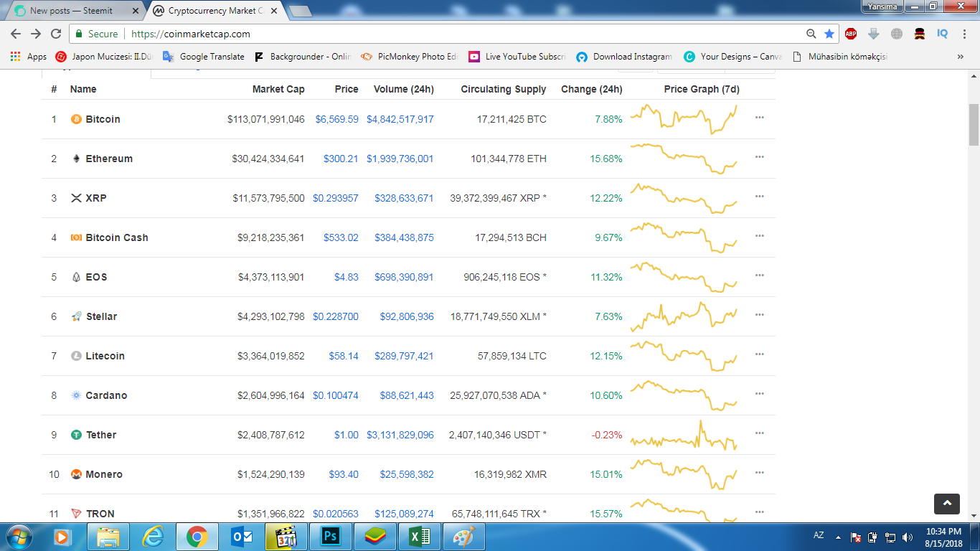This screenshot has width=980, height=551.
Task: Open the XRP row options menu
Action: click(x=760, y=197)
